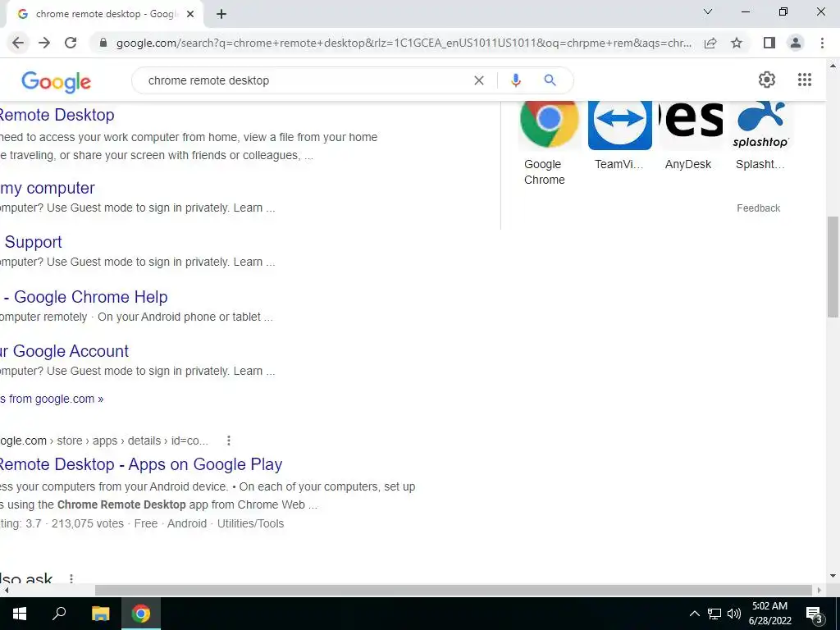
Task: Focus the address bar URL
Action: pos(404,43)
